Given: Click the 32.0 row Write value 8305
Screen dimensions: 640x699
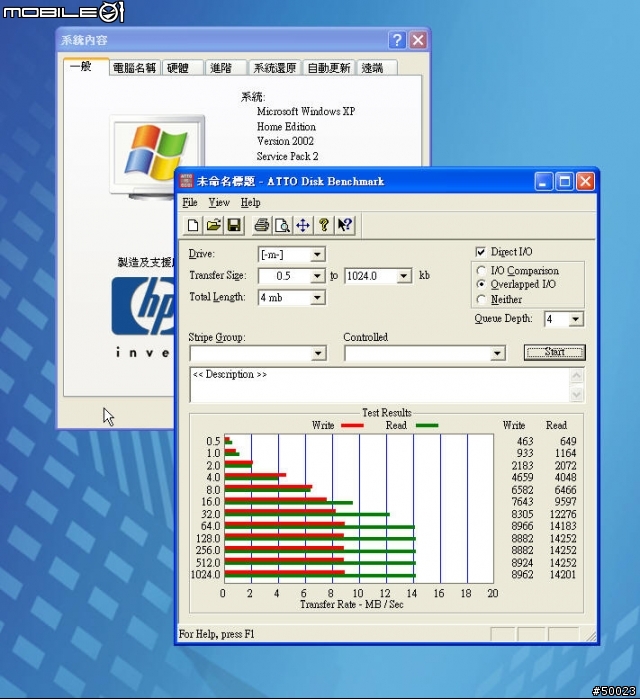Looking at the screenshot, I should click(x=522, y=514).
